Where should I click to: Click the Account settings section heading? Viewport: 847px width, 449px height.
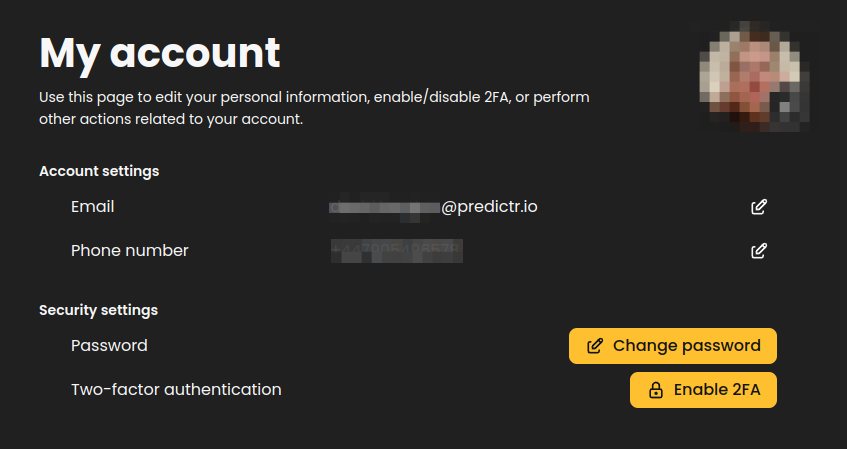point(99,171)
